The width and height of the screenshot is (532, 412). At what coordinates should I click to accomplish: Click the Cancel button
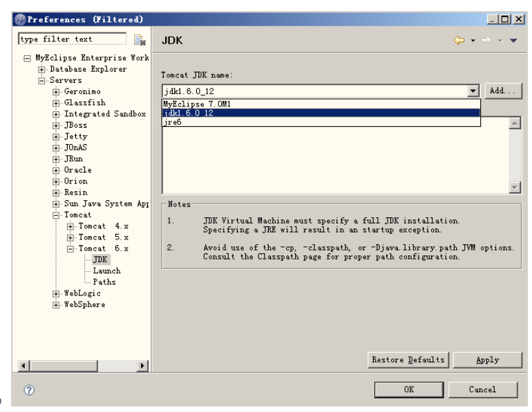483,390
